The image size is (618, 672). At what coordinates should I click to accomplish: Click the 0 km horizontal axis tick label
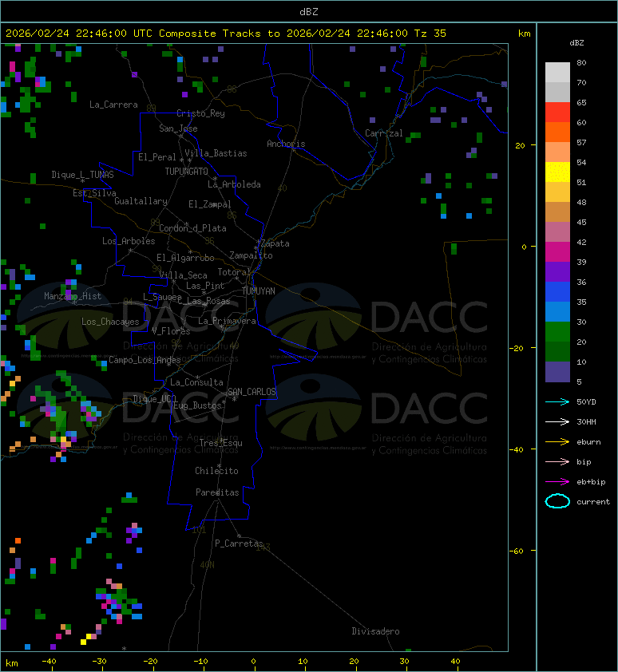(253, 662)
